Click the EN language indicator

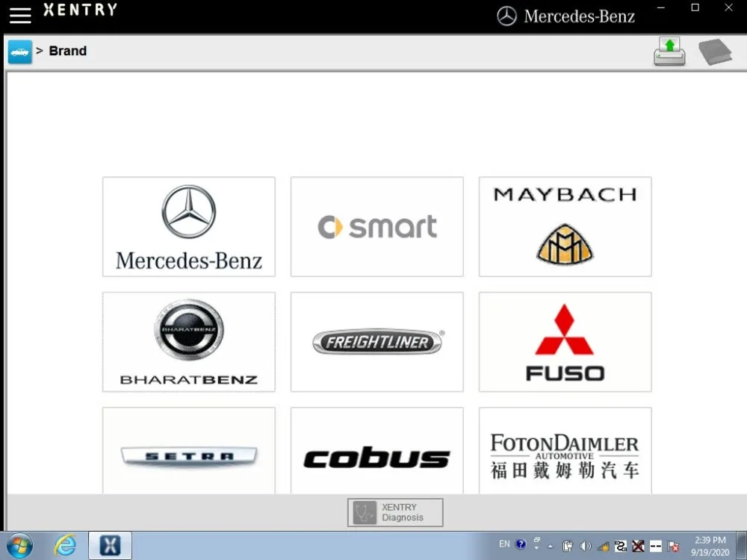point(504,544)
